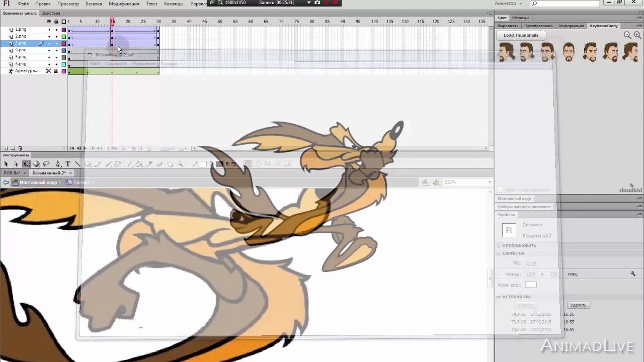This screenshot has width=644, height=362.
Task: Toggle visibility dot of 1.png layer
Action: [49, 30]
